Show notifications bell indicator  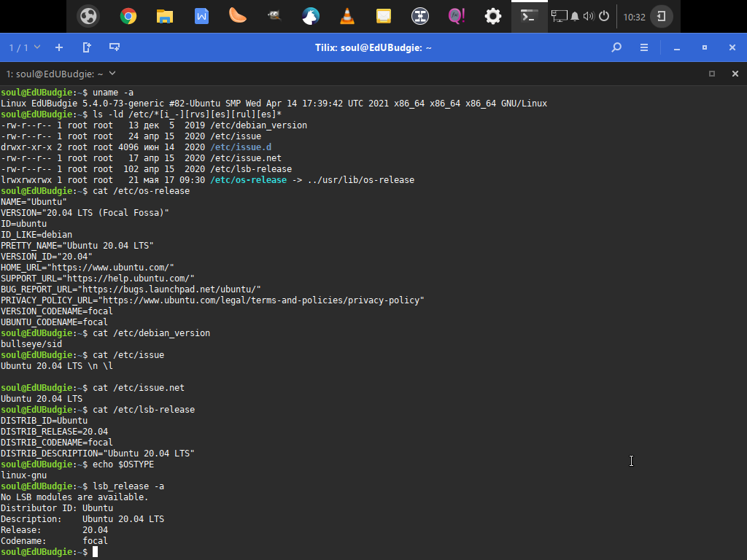click(x=575, y=17)
